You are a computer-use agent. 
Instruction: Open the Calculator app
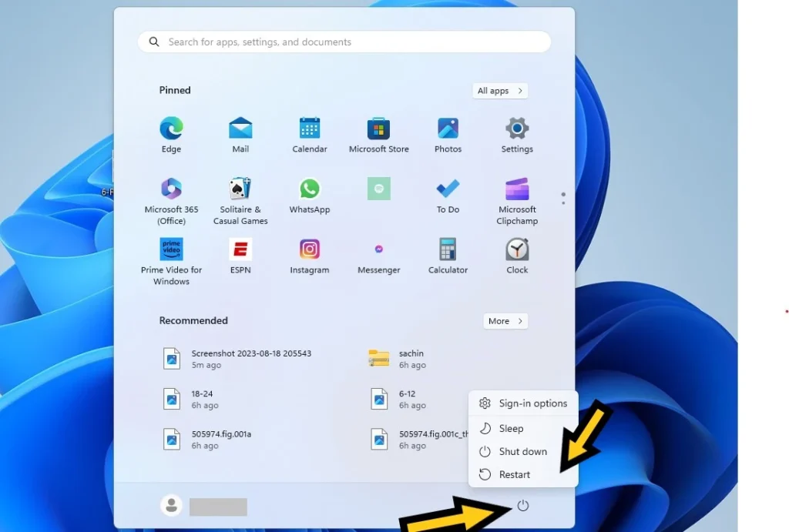click(448, 256)
